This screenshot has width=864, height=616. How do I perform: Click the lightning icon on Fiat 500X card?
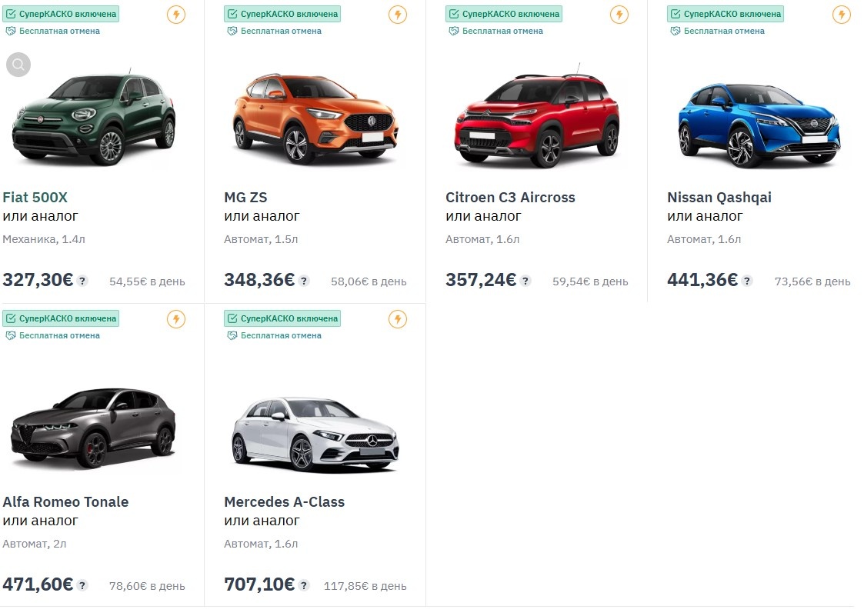(176, 14)
